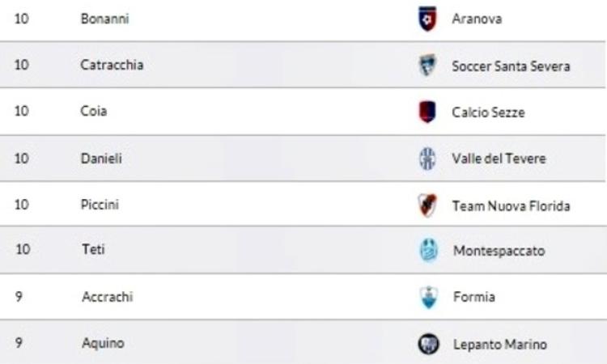Click the player name Aquino
The height and width of the screenshot is (364, 607).
pos(103,343)
